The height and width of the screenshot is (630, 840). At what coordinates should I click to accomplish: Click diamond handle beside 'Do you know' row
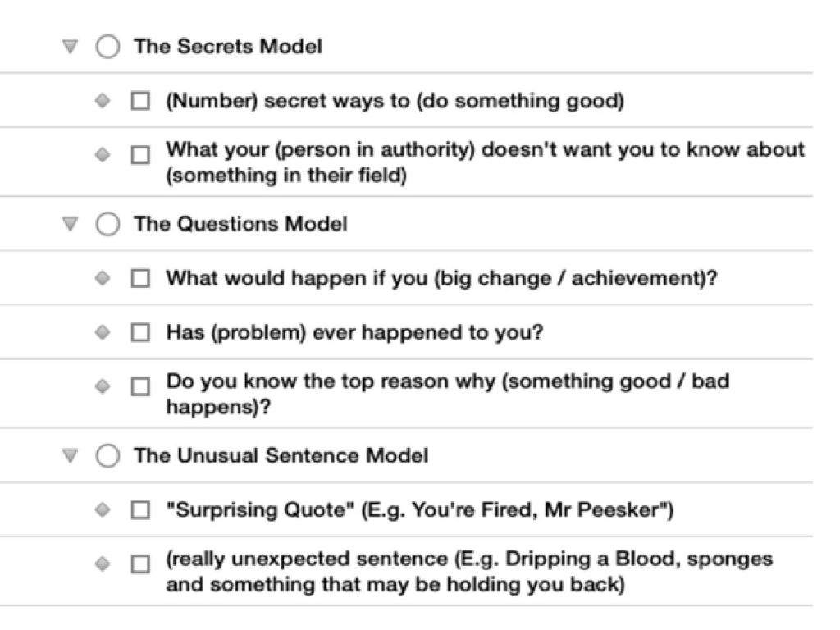pos(102,386)
